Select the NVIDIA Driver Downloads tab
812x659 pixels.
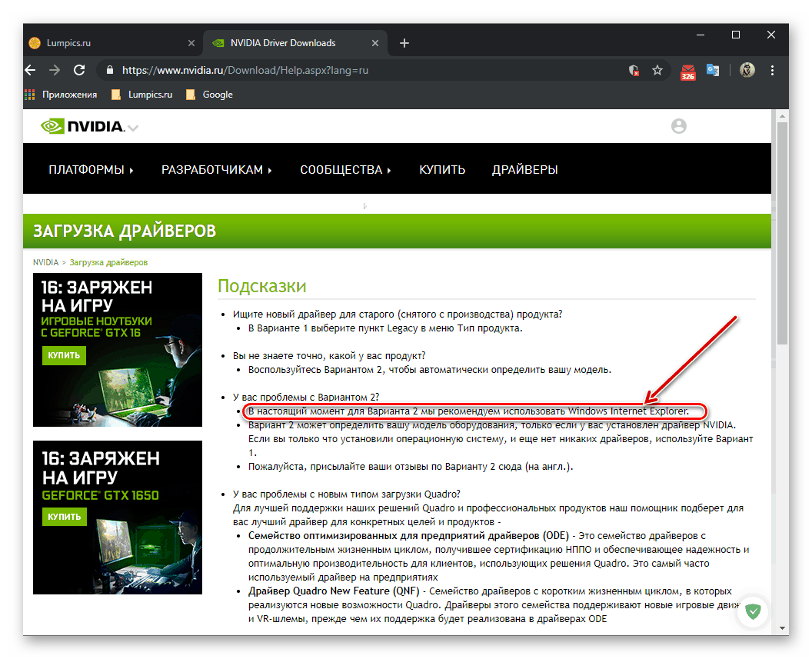click(x=296, y=43)
